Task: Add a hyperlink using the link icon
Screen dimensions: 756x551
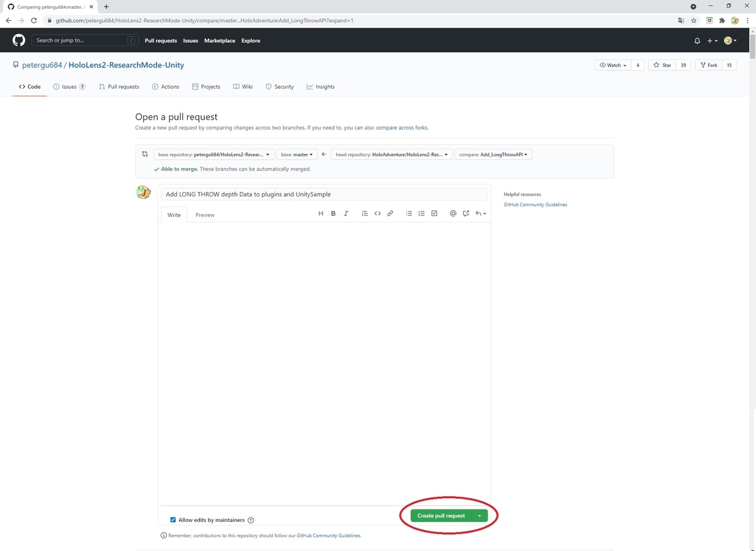Action: pyautogui.click(x=390, y=213)
